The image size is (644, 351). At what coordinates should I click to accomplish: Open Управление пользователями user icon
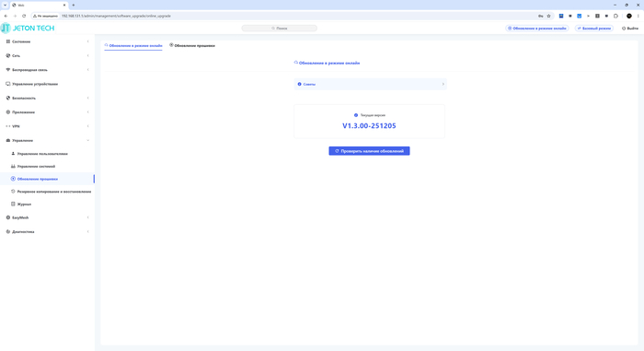click(13, 154)
